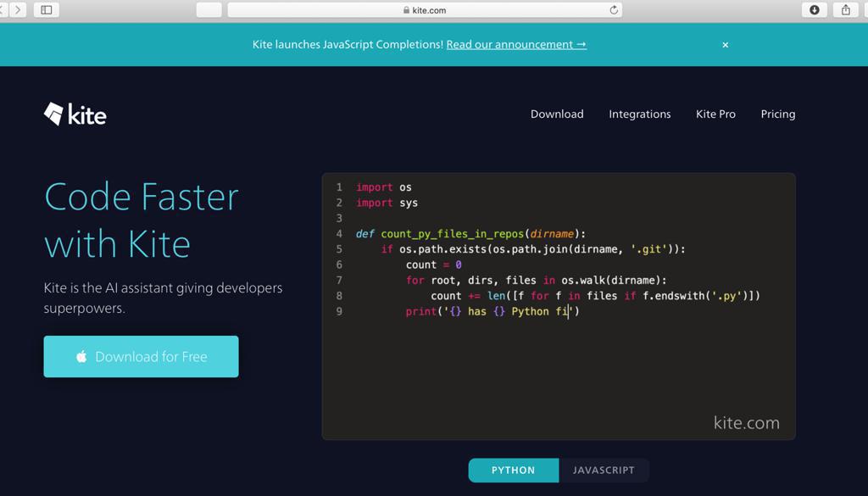Switch to the JAVASCRIPT demo tab
Image resolution: width=868 pixels, height=496 pixels.
coord(604,470)
